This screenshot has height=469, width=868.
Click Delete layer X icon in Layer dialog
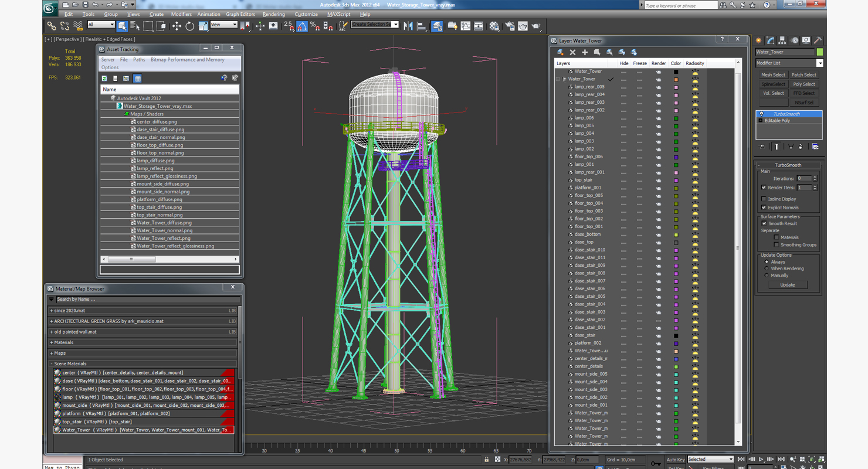coord(573,52)
